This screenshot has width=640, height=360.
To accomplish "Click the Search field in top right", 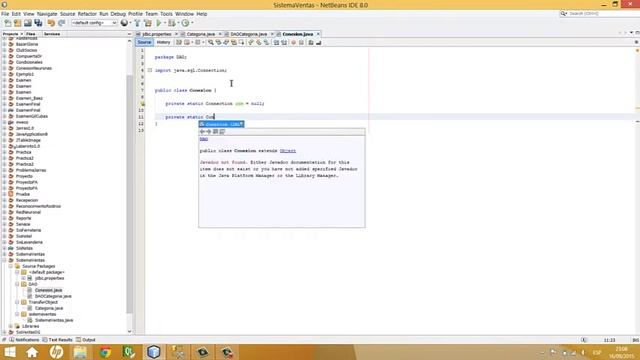I will pos(599,14).
